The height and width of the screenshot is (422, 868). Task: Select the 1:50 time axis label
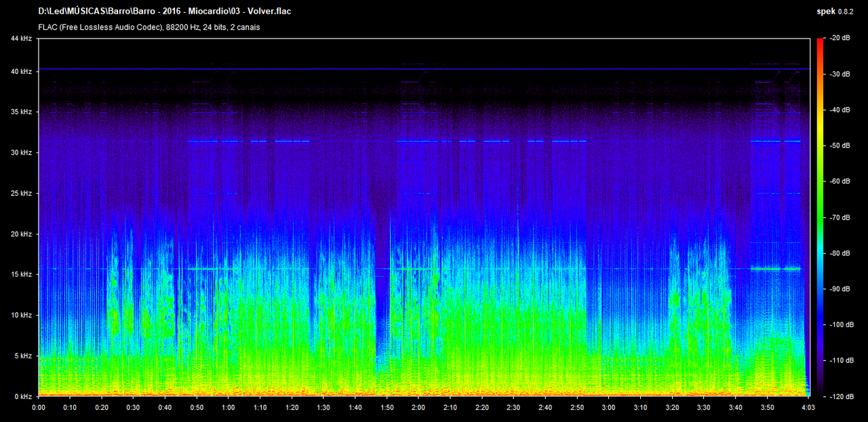[x=387, y=408]
